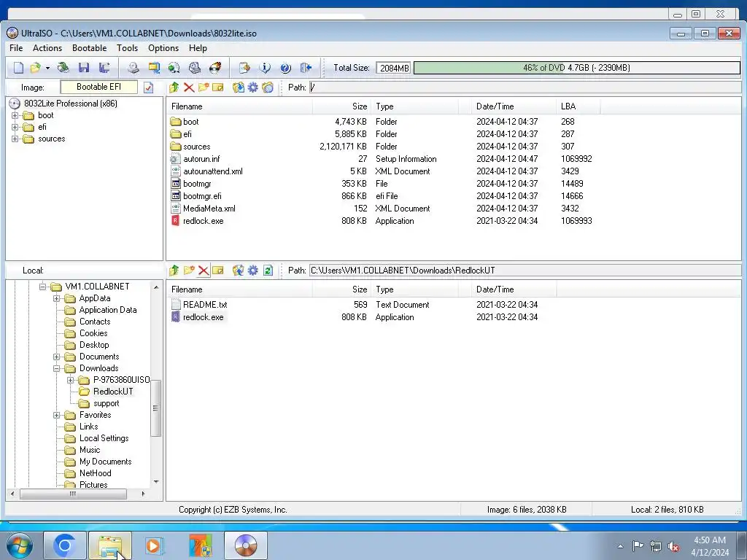Viewport: 747px width, 560px height.
Task: Open the Options menu
Action: click(x=163, y=48)
